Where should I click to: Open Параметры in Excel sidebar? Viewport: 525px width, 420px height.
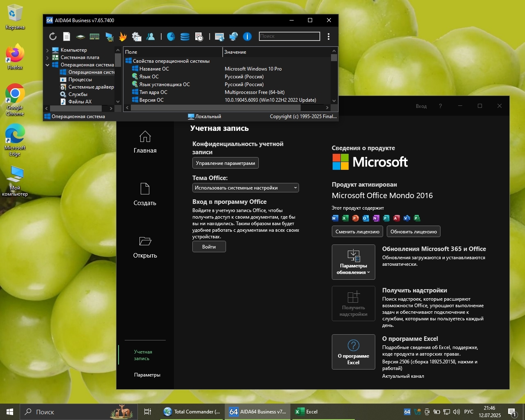coord(147,375)
